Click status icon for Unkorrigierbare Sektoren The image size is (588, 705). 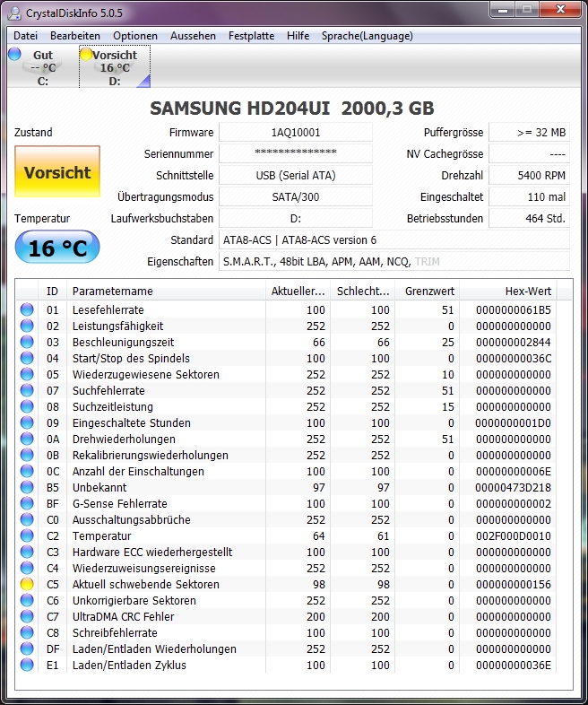(x=27, y=600)
